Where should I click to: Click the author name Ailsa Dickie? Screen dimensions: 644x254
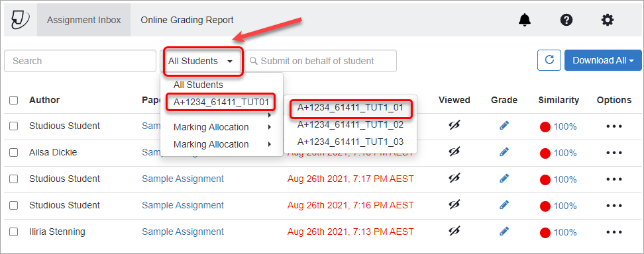tap(53, 152)
